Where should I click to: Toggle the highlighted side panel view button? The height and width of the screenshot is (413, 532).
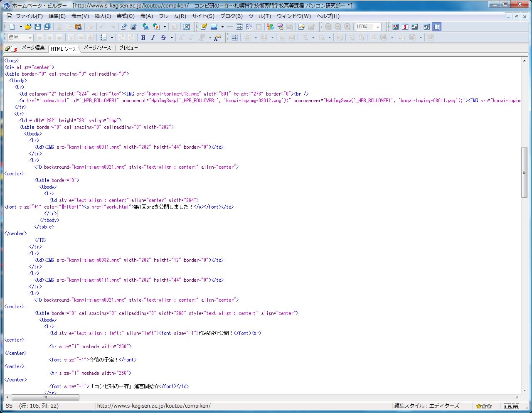tap(436, 27)
